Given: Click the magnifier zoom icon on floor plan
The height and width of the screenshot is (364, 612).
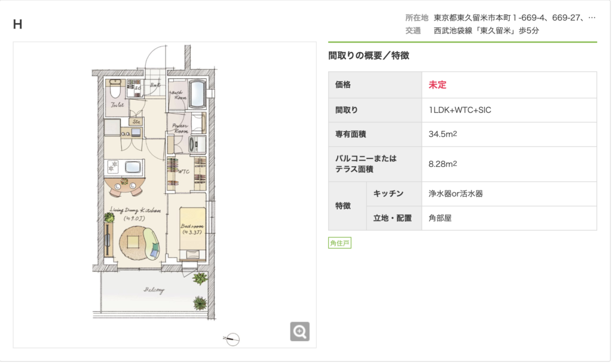Looking at the screenshot, I should [299, 331].
